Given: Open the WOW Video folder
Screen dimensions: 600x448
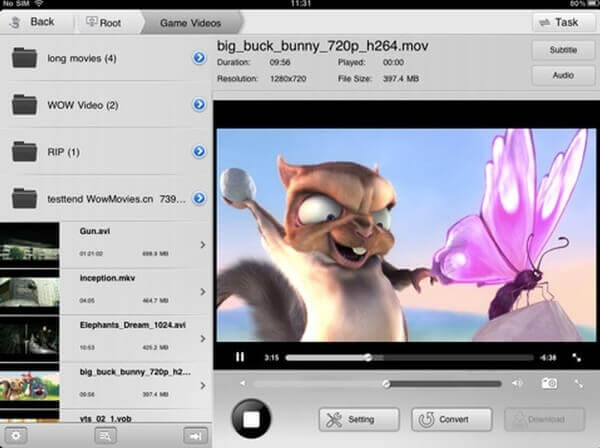Looking at the screenshot, I should 106,105.
